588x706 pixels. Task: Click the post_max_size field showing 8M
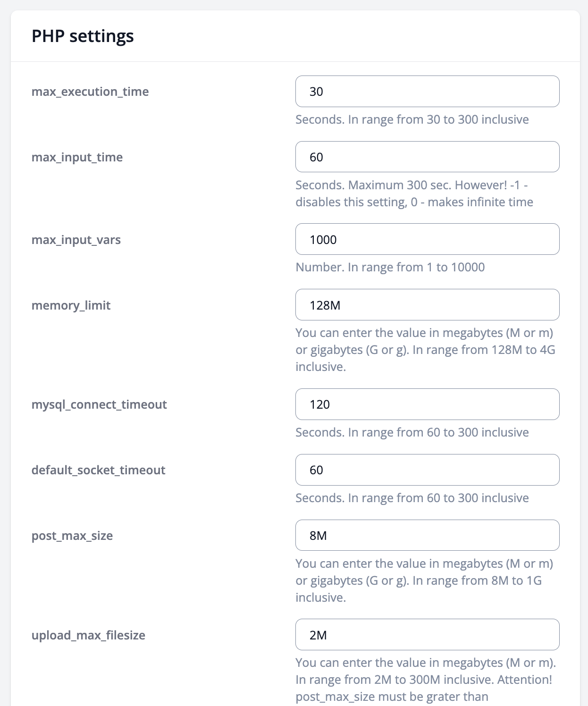click(427, 535)
